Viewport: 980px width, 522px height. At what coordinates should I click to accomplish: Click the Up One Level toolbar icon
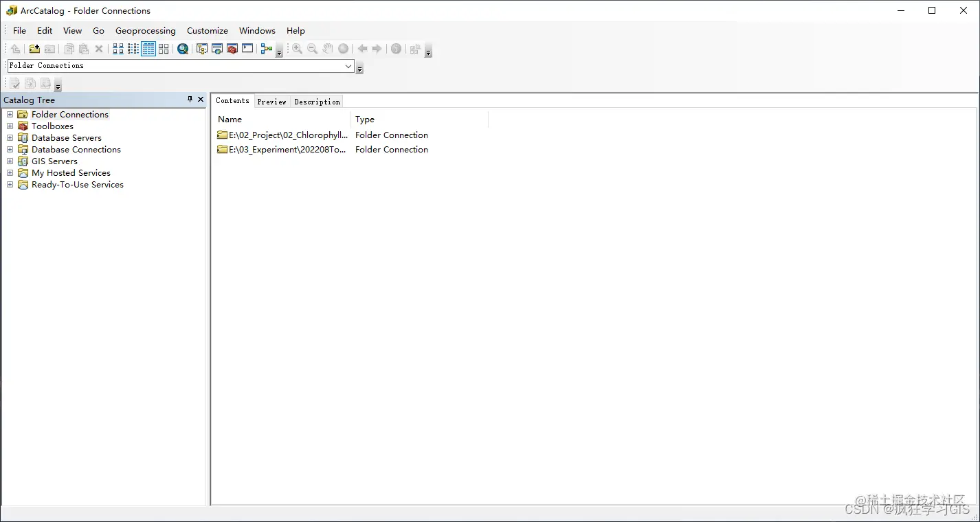coord(15,49)
